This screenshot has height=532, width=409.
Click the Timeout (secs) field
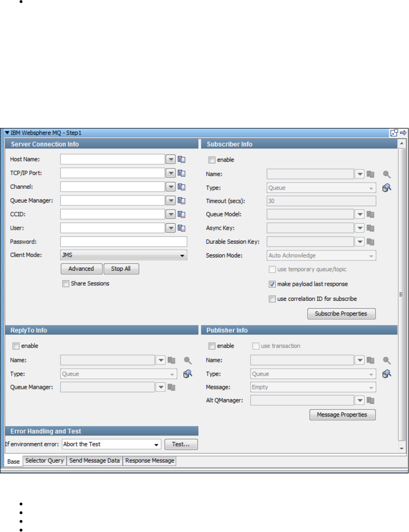(321, 201)
